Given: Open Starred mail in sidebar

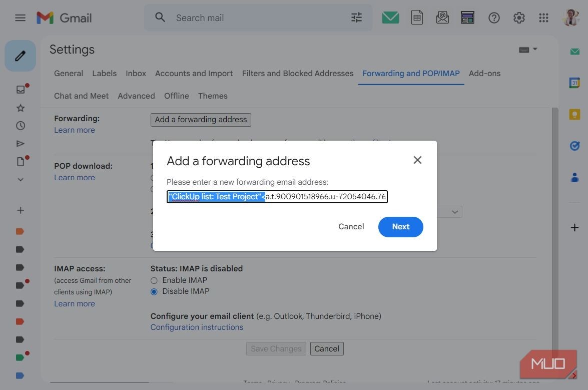Looking at the screenshot, I should pos(21,108).
